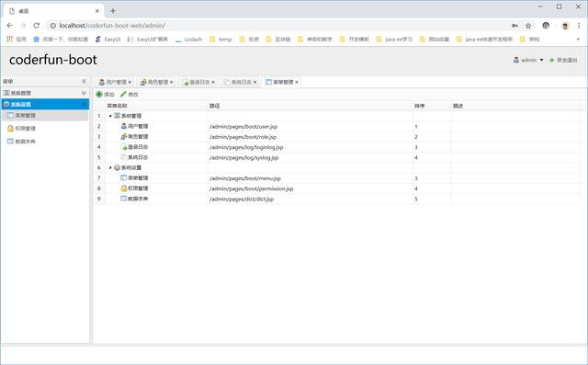Open the Lodash bookmark
The height and width of the screenshot is (365, 588).
tap(188, 39)
